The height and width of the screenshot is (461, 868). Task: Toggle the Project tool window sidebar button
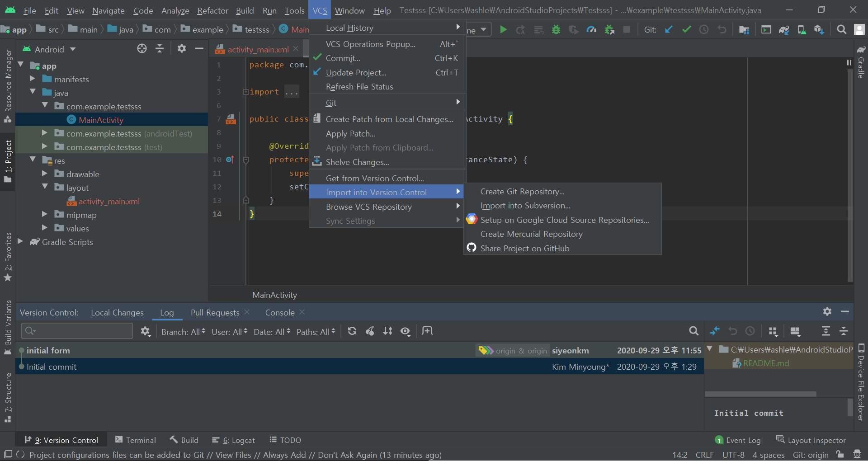pos(8,161)
